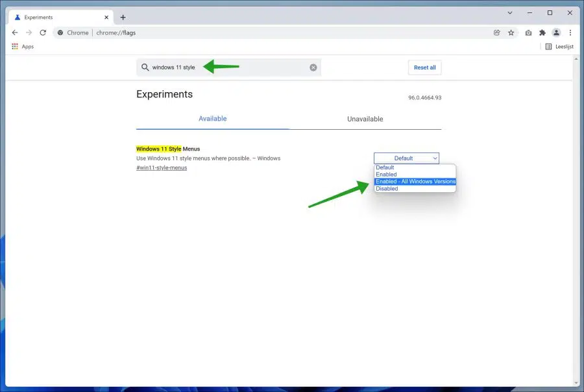Viewport: 584px width, 392px height.
Task: Clear the flags search with X icon
Action: (x=313, y=67)
